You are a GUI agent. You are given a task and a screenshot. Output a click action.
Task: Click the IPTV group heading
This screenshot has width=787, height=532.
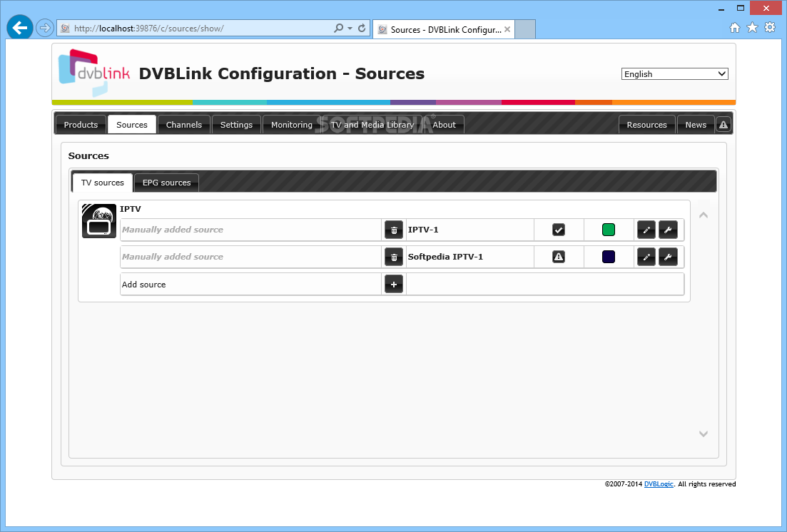coord(131,209)
